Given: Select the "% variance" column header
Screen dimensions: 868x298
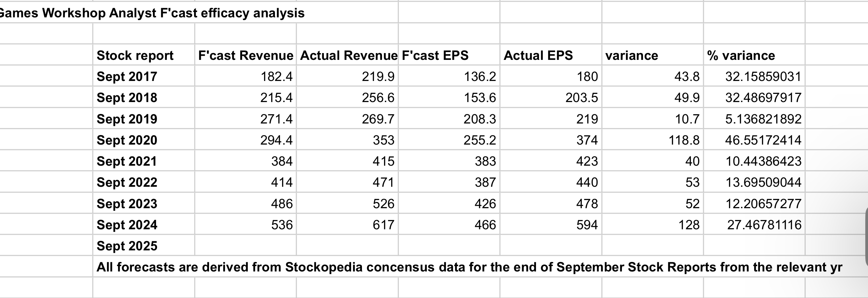Looking at the screenshot, I should pos(741,55).
